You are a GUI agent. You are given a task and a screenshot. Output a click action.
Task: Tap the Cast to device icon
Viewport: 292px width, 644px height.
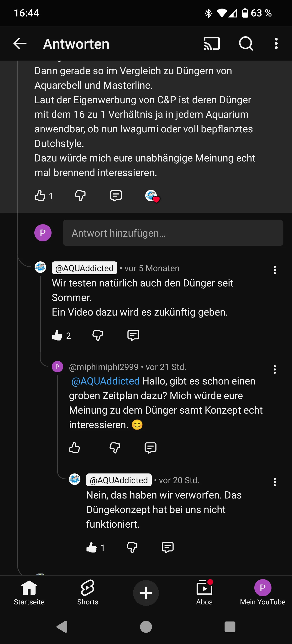(x=212, y=44)
